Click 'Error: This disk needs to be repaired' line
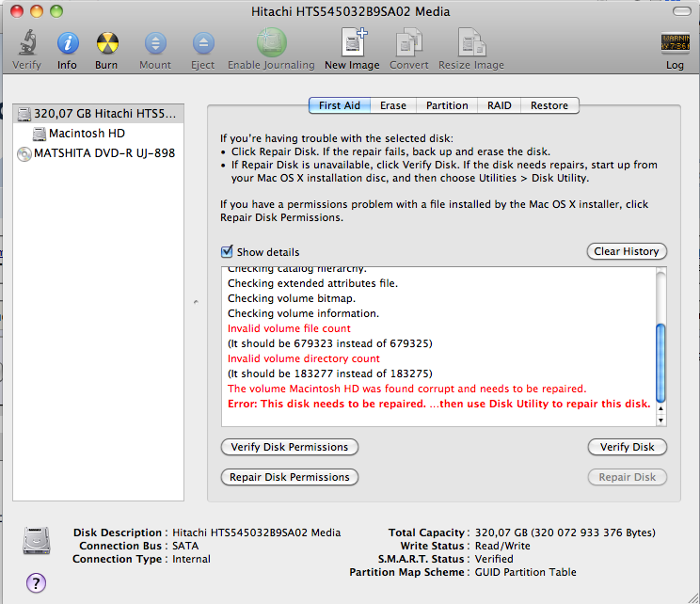 tap(438, 404)
